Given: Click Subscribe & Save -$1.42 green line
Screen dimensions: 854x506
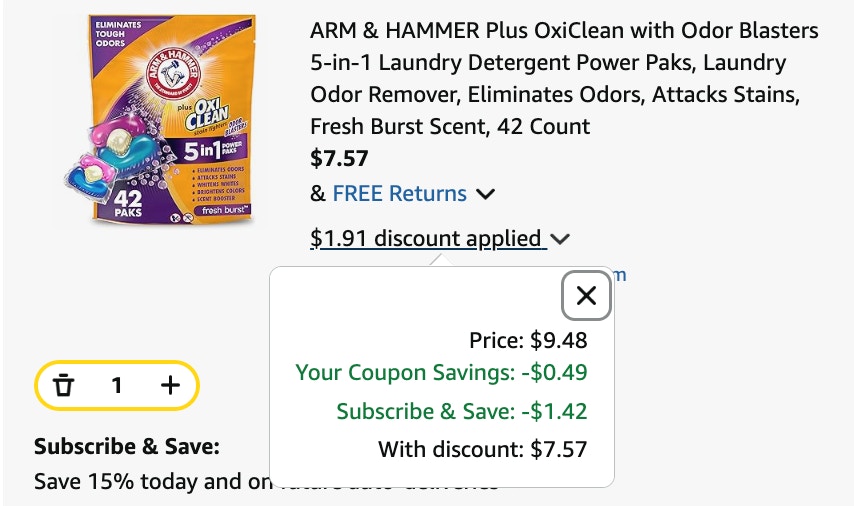Looking at the screenshot, I should [x=462, y=411].
